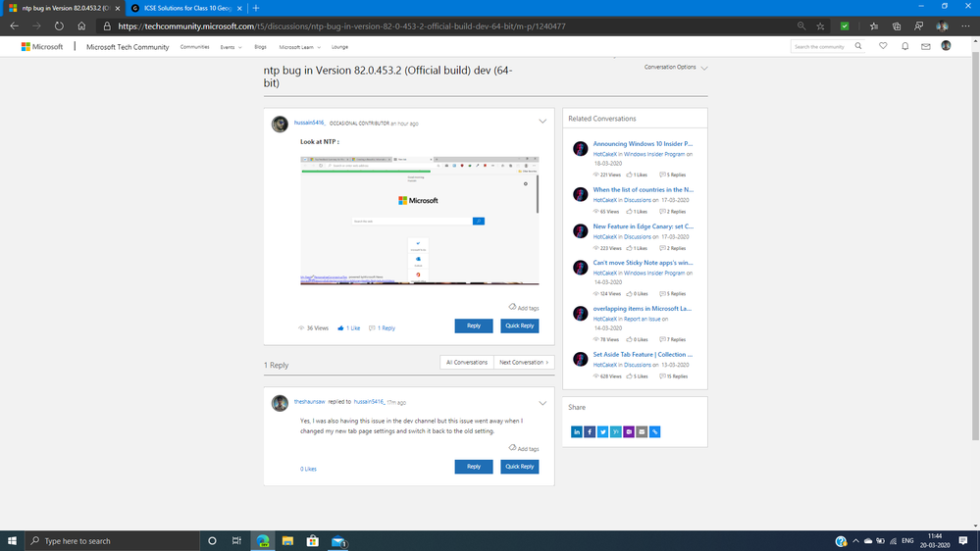Image resolution: width=980 pixels, height=551 pixels.
Task: Open Microsoft Store from taskbar
Action: [313, 541]
